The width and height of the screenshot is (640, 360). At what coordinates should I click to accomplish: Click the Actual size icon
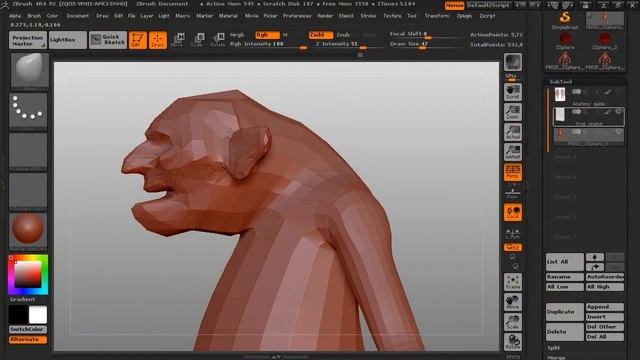click(x=513, y=132)
